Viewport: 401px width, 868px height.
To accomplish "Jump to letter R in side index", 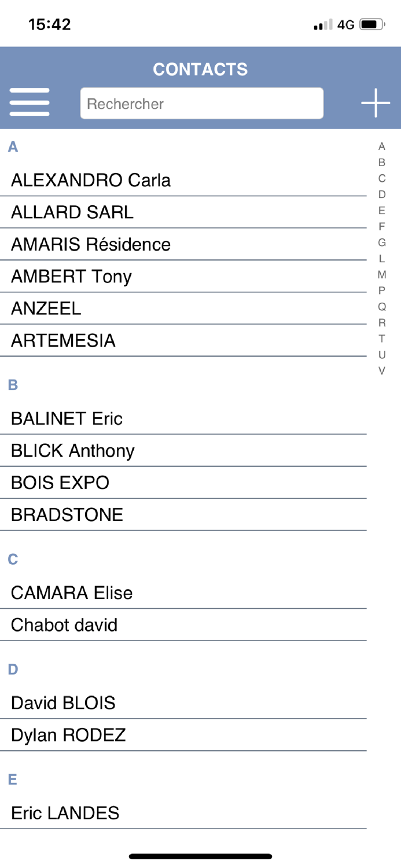I will click(382, 323).
